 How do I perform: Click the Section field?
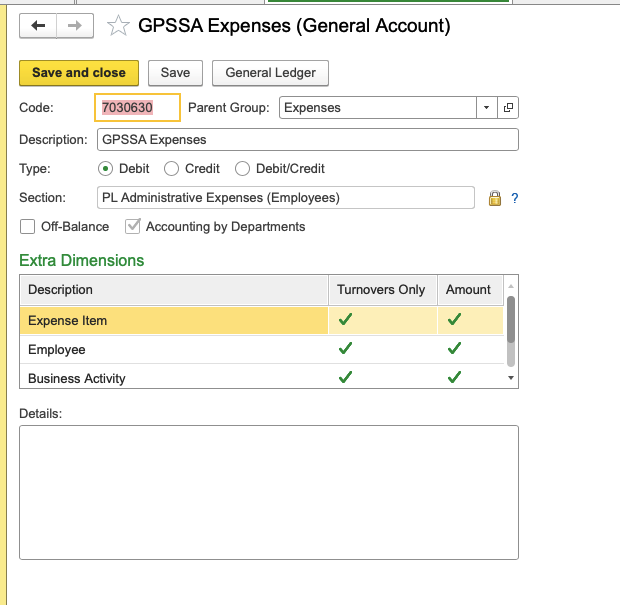(x=285, y=198)
